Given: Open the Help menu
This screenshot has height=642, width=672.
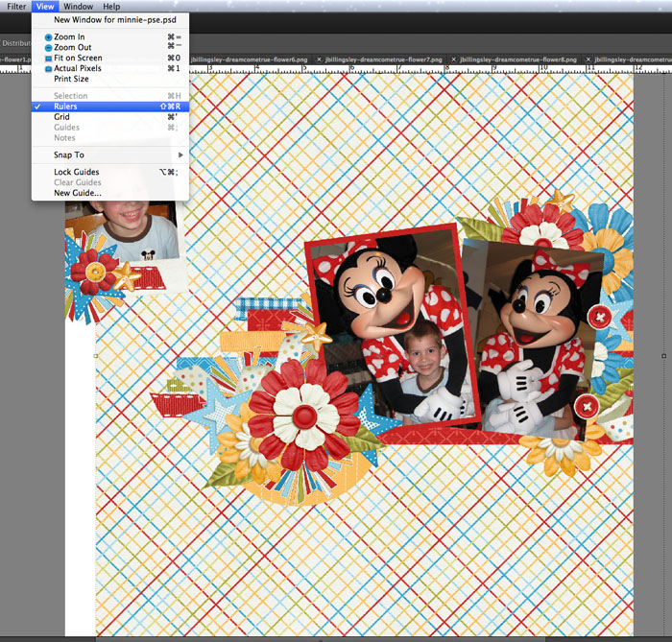Looking at the screenshot, I should pos(111,7).
